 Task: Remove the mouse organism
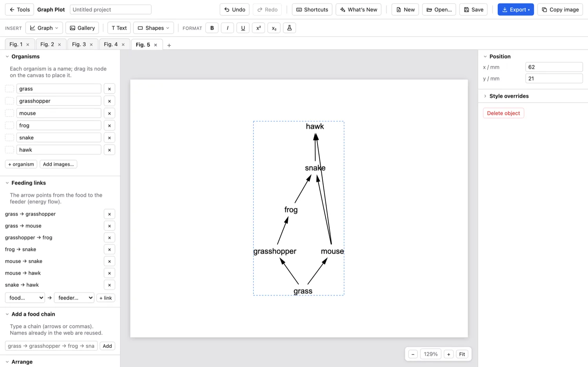point(109,113)
